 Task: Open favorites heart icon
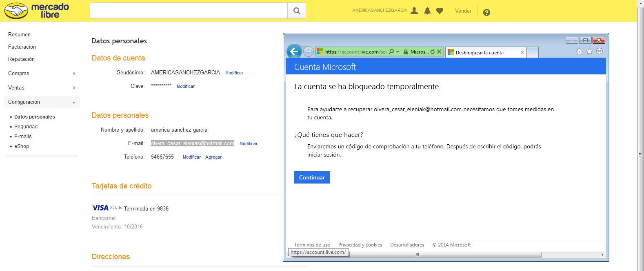(440, 11)
